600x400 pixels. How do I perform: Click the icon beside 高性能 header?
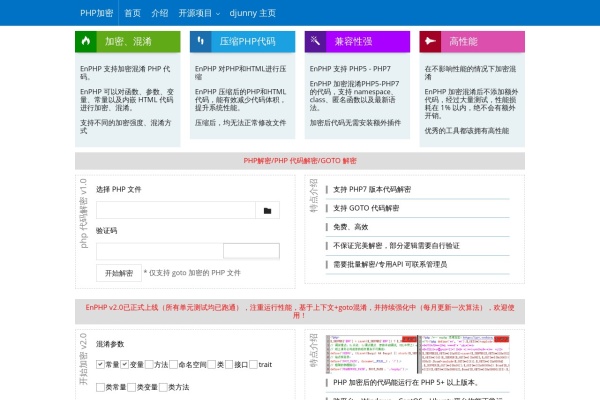click(x=431, y=41)
